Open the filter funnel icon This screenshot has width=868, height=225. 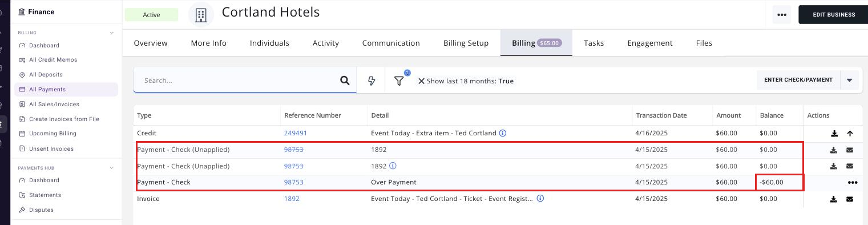click(399, 81)
